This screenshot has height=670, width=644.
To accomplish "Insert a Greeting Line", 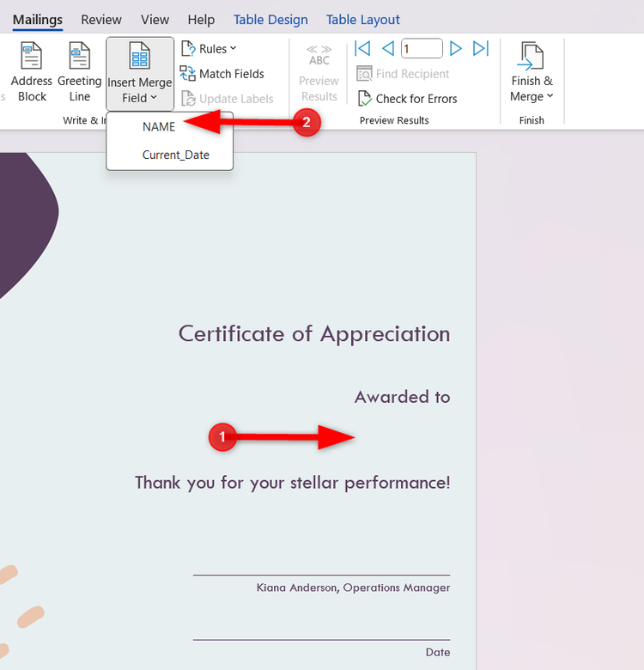I will [x=80, y=72].
